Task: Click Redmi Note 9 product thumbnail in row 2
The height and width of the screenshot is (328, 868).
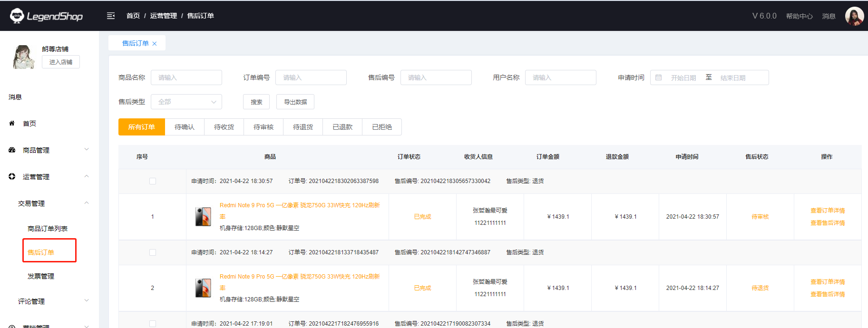Action: (x=203, y=288)
